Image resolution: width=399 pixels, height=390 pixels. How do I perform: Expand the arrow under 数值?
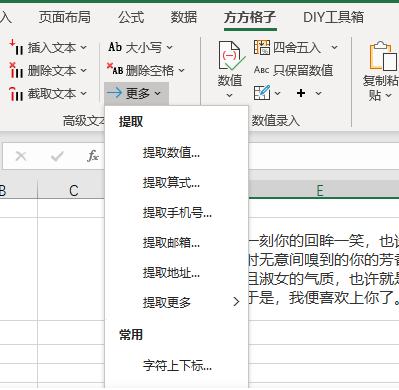tap(229, 95)
